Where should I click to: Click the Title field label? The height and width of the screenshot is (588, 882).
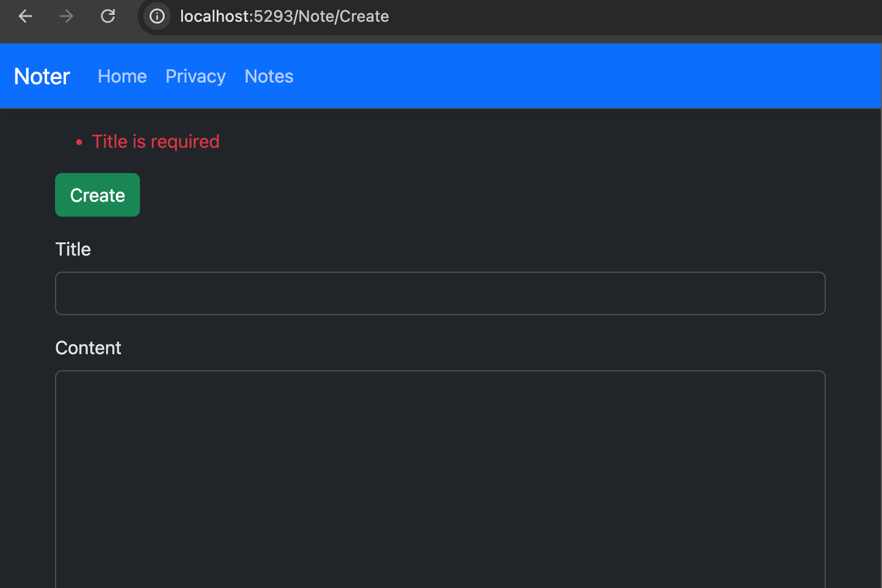coord(73,249)
